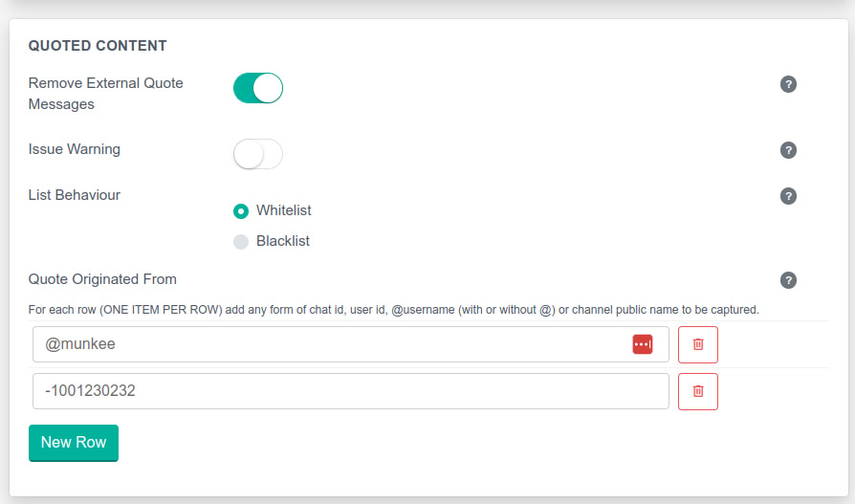Click the Quoted Content section heading
855x504 pixels.
[x=98, y=45]
